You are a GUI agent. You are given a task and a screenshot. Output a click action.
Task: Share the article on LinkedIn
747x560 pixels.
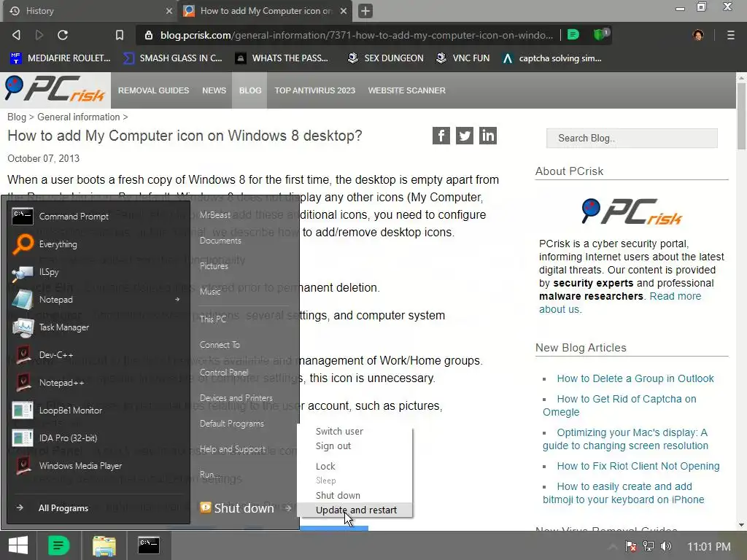pos(488,136)
